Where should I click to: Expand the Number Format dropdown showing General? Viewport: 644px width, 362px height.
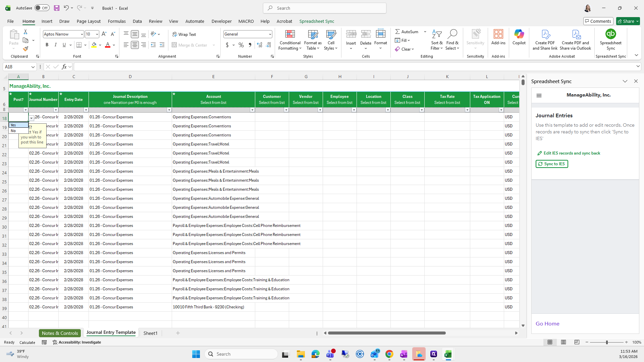click(270, 34)
